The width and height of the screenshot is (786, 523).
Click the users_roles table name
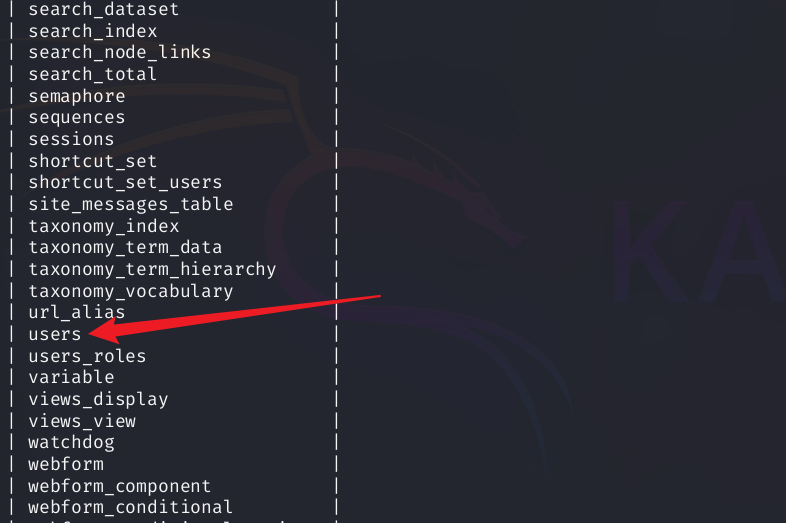point(87,356)
